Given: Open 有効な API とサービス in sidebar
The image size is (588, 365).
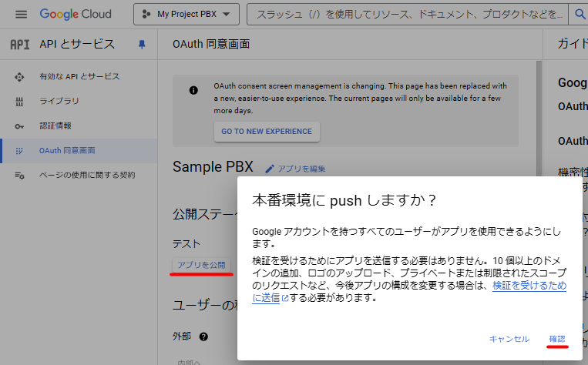Looking at the screenshot, I should 79,77.
